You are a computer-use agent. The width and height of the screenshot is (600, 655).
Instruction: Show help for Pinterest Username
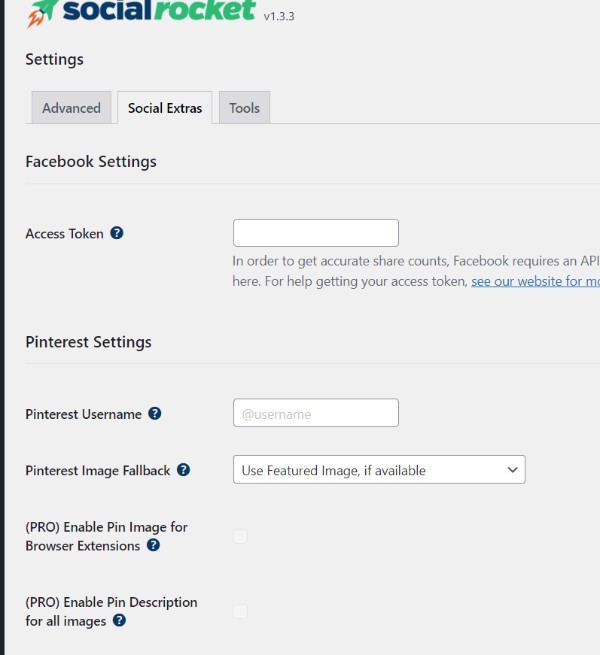(x=155, y=414)
